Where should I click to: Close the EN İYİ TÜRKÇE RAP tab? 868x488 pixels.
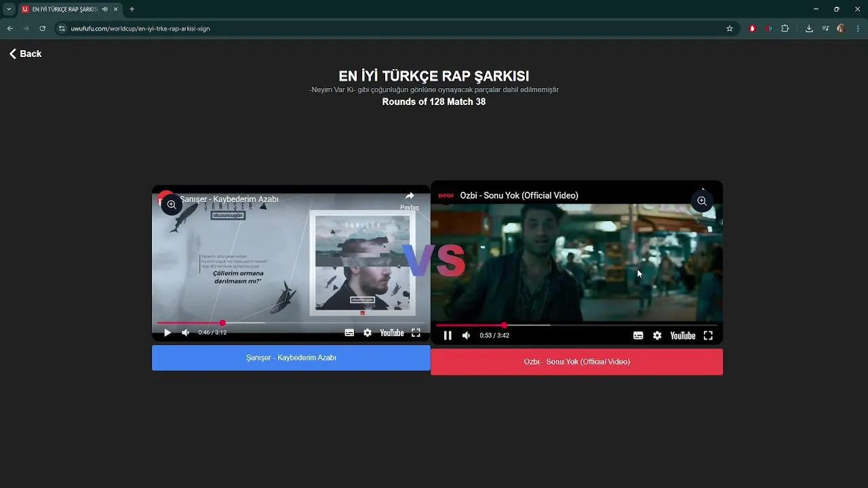pyautogui.click(x=116, y=9)
